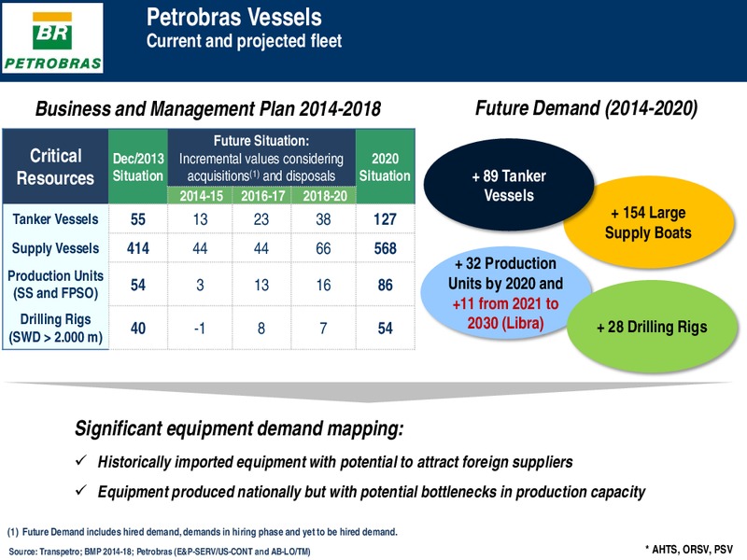The width and height of the screenshot is (747, 560).
Task: Click the 'Production Units (SS and FPSO)' row label
Action: pos(55,285)
